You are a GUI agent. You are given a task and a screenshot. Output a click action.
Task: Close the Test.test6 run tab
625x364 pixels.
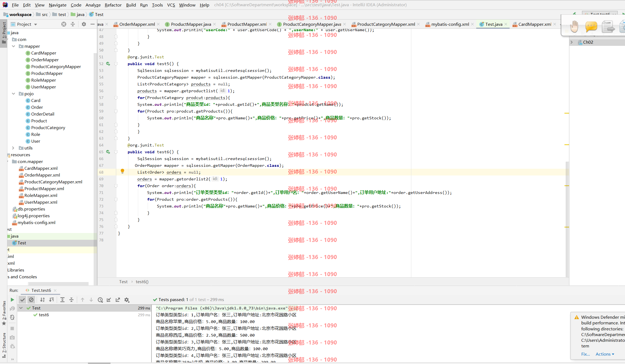click(55, 290)
